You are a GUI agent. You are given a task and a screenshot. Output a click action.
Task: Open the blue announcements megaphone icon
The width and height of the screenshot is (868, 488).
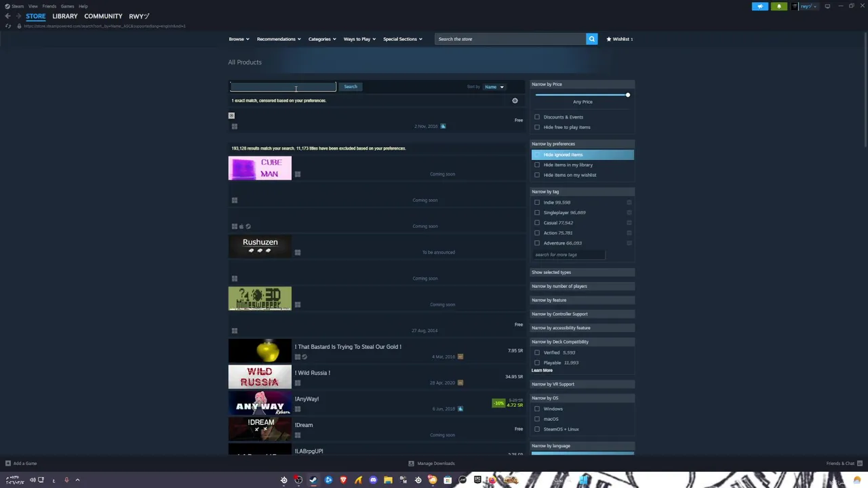(759, 7)
